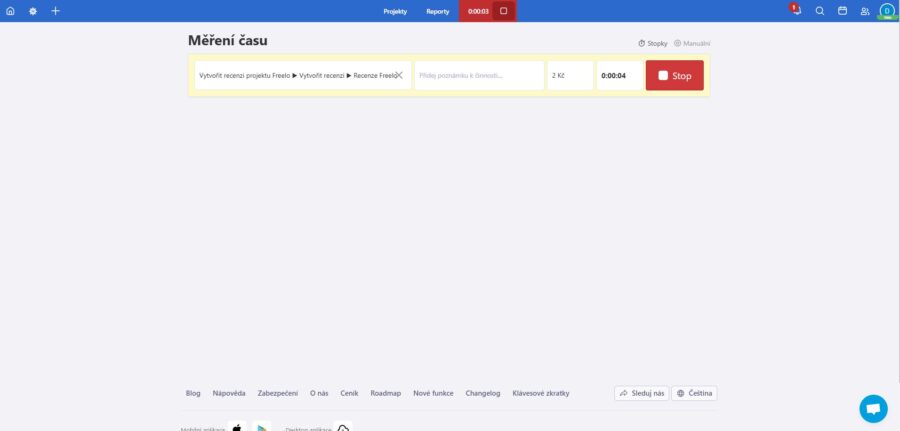This screenshot has height=431, width=900.
Task: Open settings gear in top bar
Action: (x=33, y=11)
